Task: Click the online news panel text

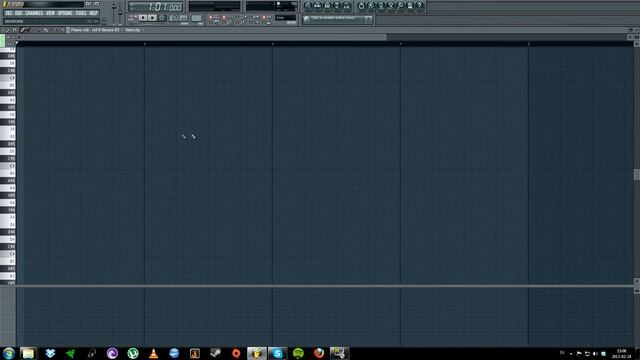Action: coord(333,18)
